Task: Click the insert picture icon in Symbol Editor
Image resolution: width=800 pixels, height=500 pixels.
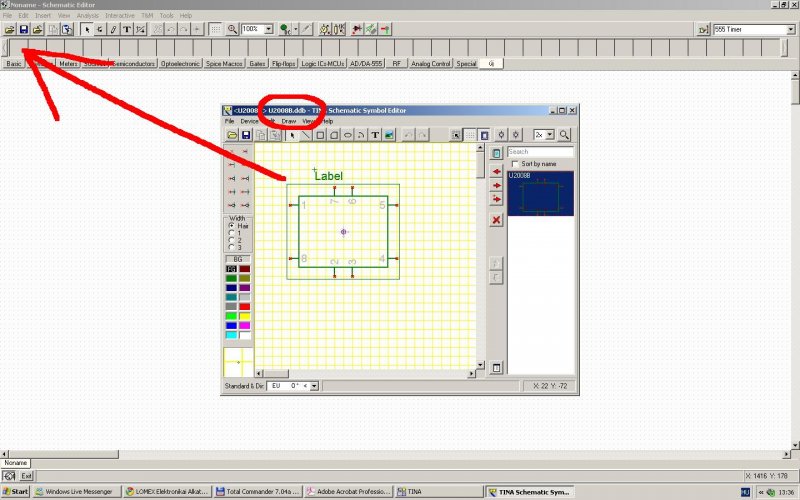Action: 389,135
